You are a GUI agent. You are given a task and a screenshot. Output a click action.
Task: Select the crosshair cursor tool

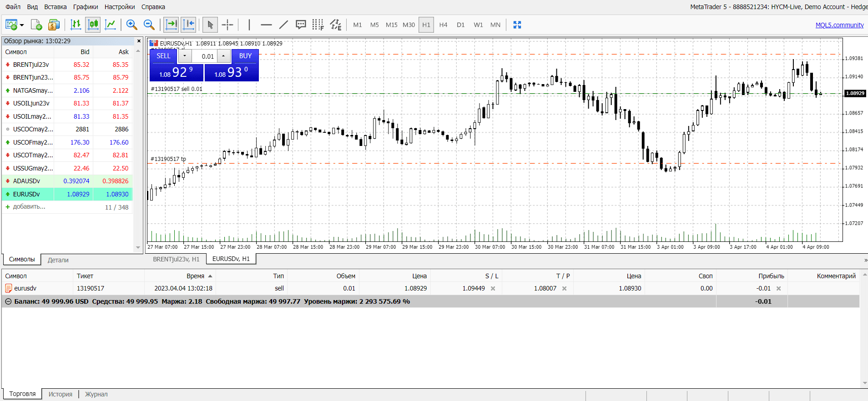pyautogui.click(x=227, y=25)
